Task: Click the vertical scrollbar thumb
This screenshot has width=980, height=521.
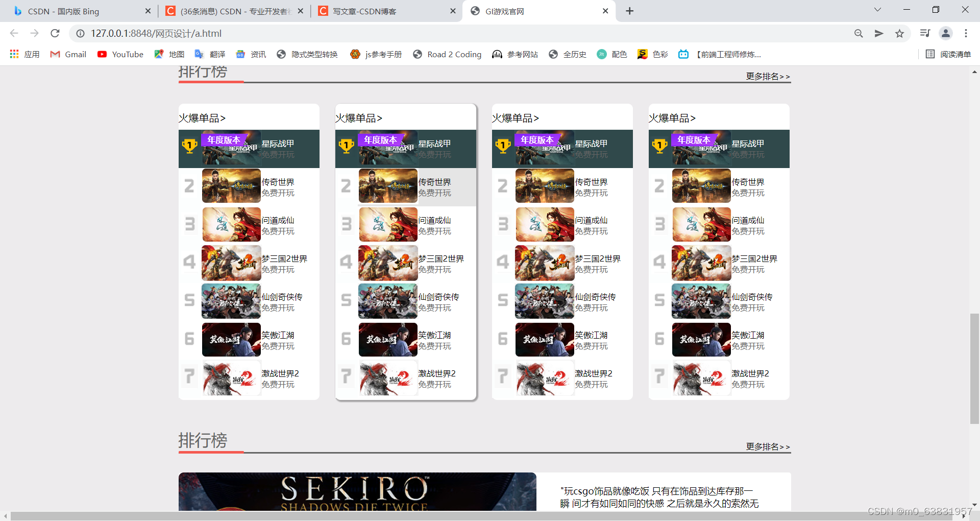Action: (974, 369)
